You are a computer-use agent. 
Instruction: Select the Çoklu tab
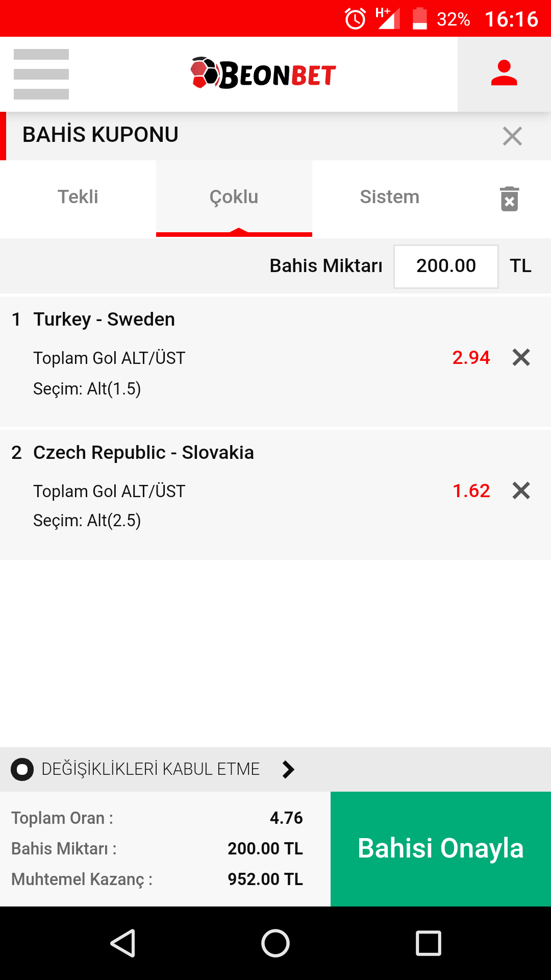coord(234,198)
